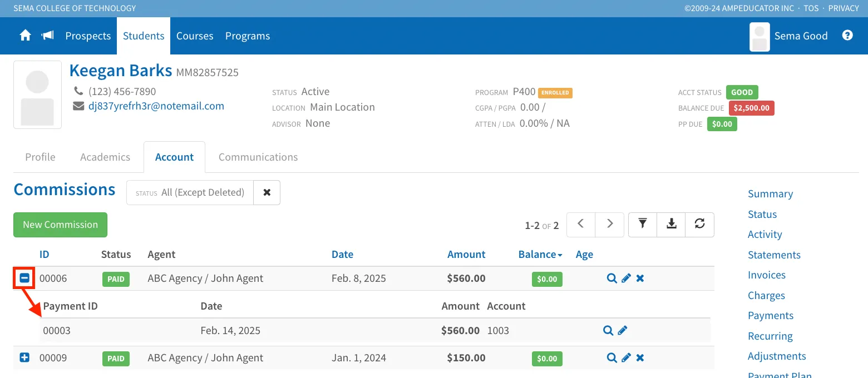868x378 pixels.
Task: Click the Sema Good user avatar
Action: click(759, 37)
